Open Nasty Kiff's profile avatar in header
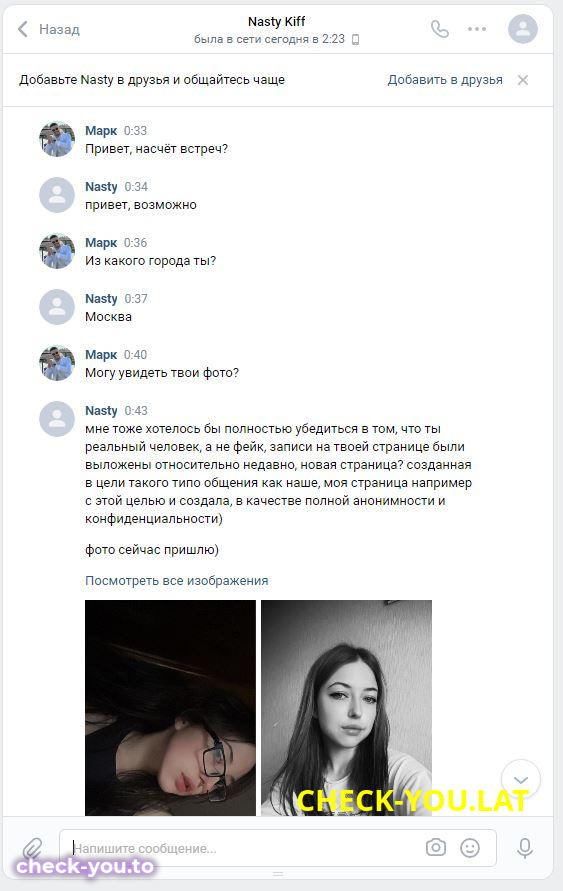Image resolution: width=563 pixels, height=891 pixels. pos(523,29)
